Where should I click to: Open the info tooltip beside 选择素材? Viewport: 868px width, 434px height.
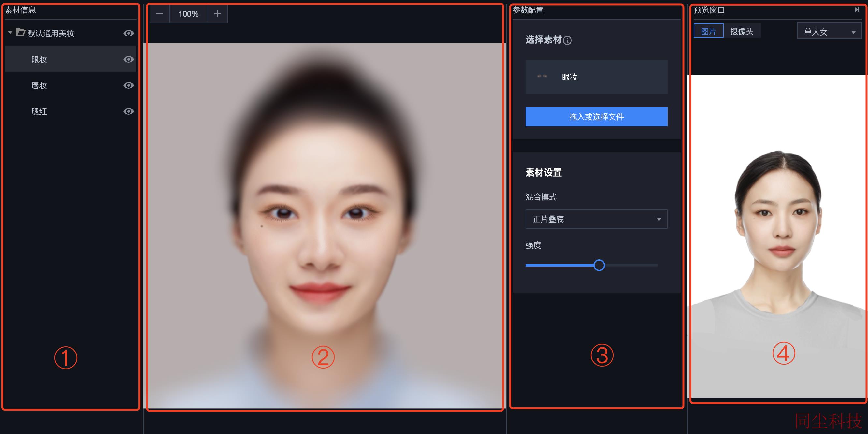click(x=568, y=40)
